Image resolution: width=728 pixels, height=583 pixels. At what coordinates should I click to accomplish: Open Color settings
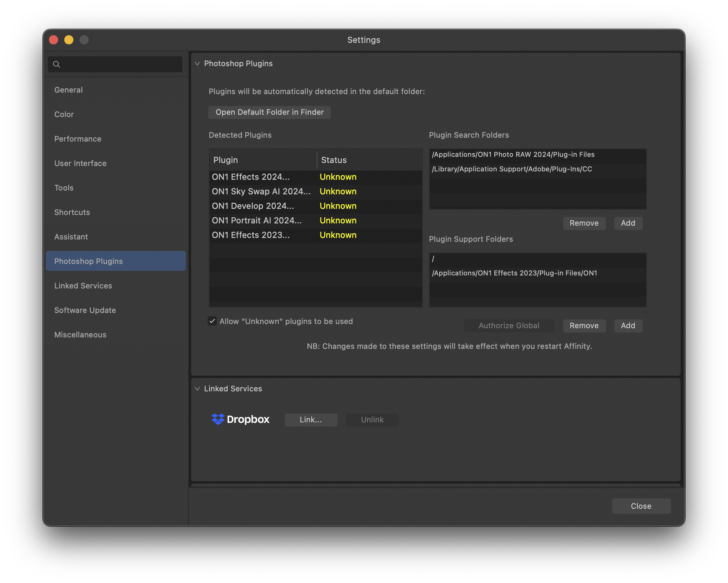pyautogui.click(x=115, y=114)
